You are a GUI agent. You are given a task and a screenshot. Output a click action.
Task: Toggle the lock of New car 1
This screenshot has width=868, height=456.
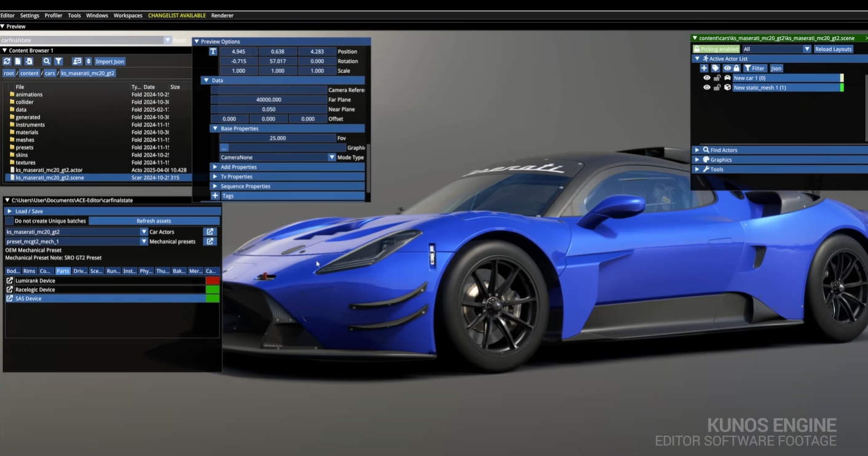point(717,78)
